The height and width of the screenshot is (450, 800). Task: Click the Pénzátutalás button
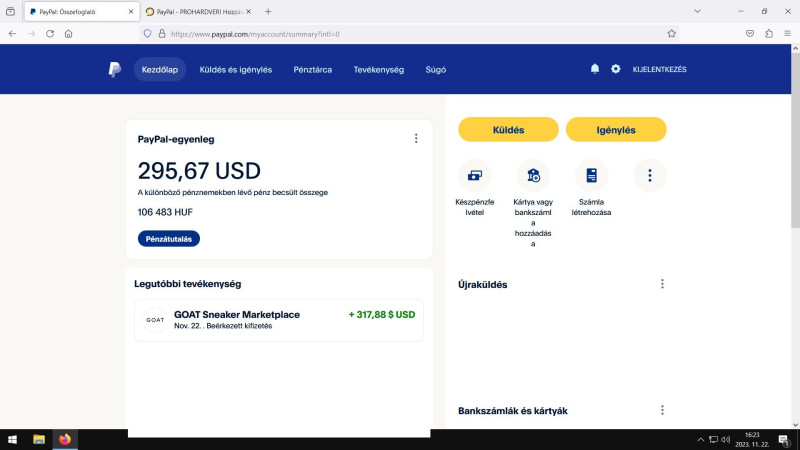coord(169,239)
